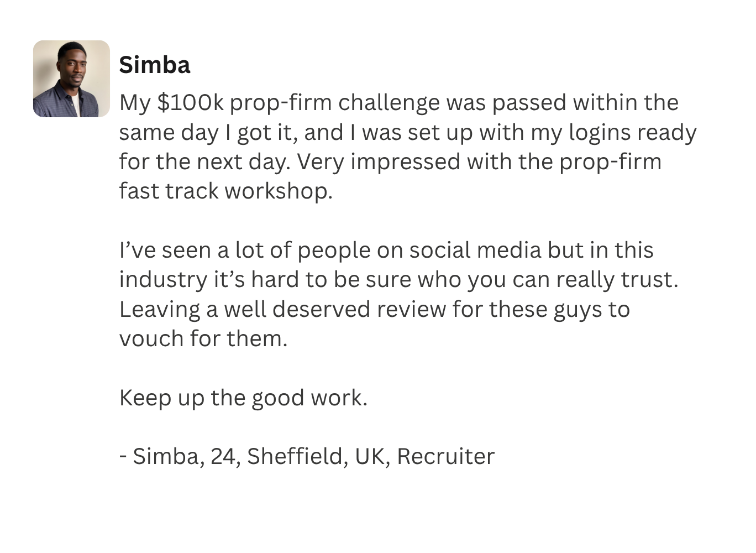The image size is (756, 553).
Task: Click the line starting "Leaving a well deserved"
Action: tap(374, 310)
